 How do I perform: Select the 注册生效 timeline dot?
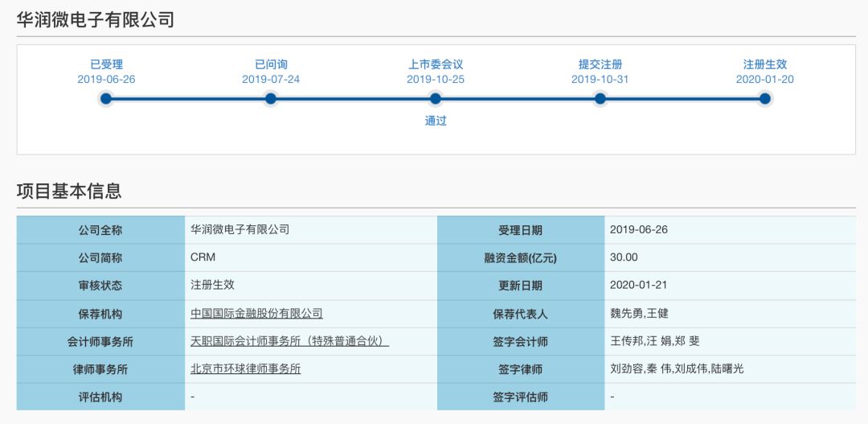point(765,99)
